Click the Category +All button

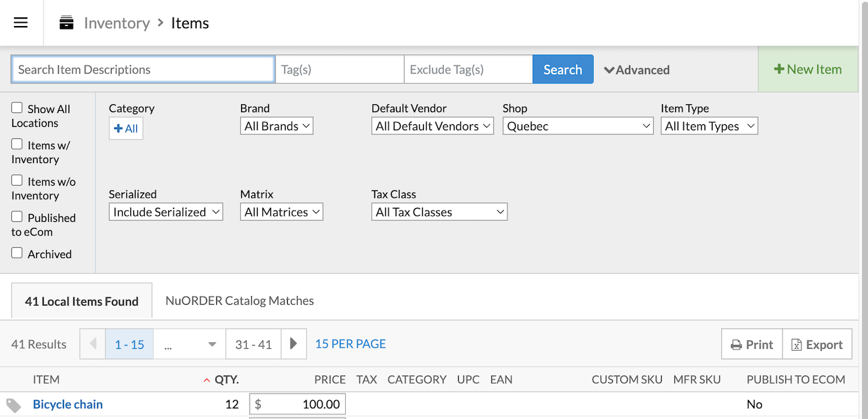coord(126,128)
